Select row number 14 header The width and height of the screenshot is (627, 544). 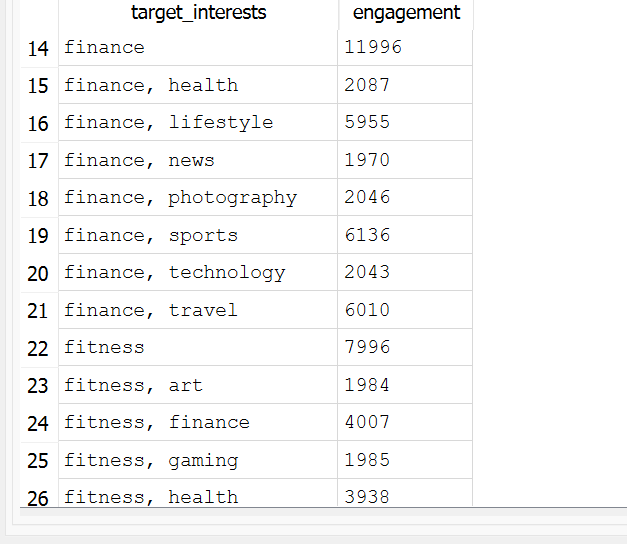pyautogui.click(x=38, y=48)
